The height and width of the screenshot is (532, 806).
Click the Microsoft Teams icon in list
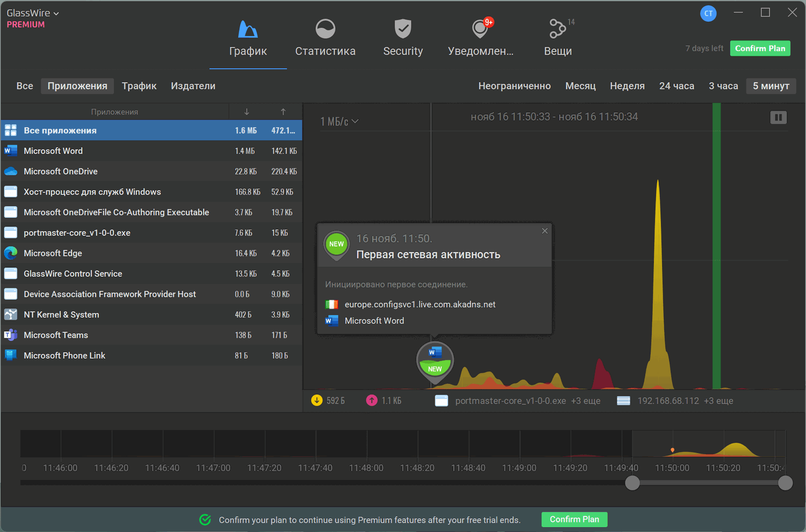click(x=11, y=335)
